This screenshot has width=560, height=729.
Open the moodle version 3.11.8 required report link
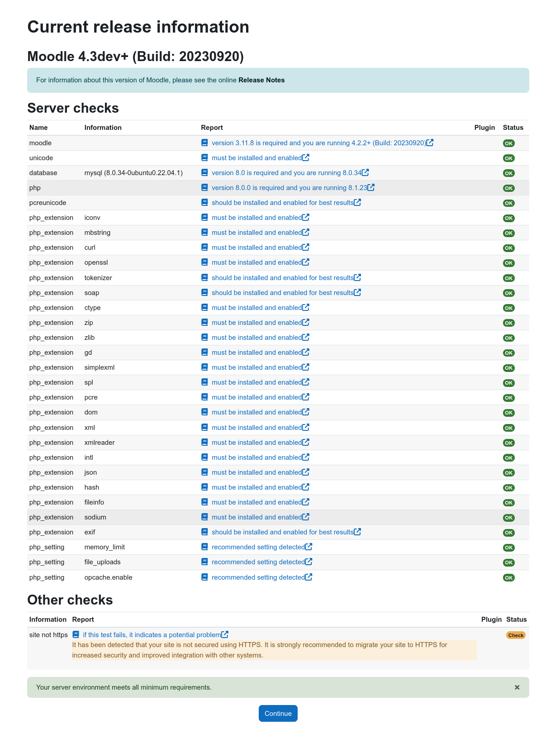click(x=319, y=143)
